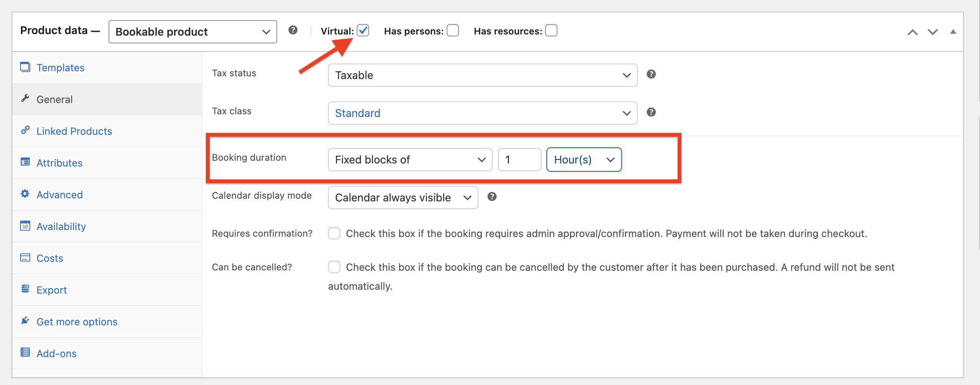
Task: Click the help icon beside Tax status
Action: coord(651,74)
